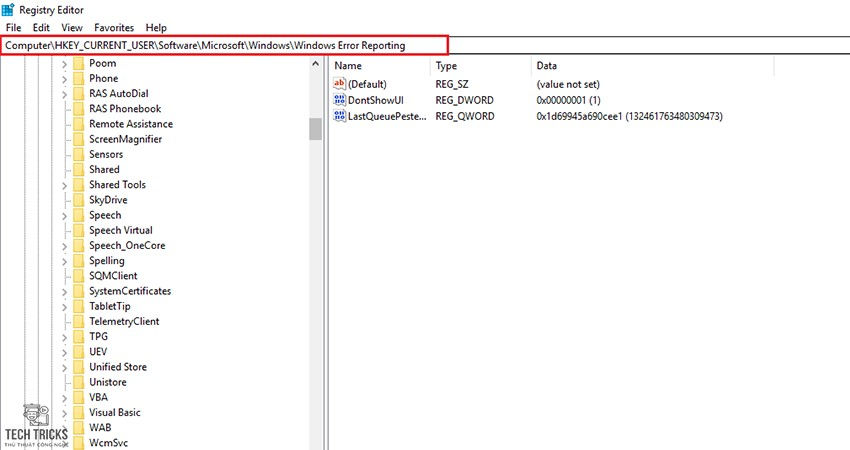Select the WcmSvc key label
This screenshot has height=450, width=850.
(108, 443)
